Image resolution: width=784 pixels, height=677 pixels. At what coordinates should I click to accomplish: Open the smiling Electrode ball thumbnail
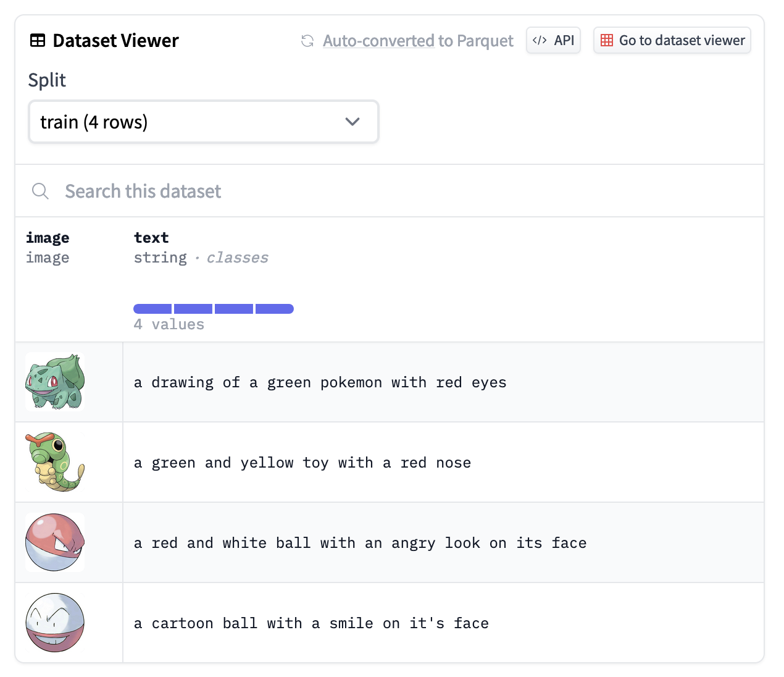coord(55,623)
